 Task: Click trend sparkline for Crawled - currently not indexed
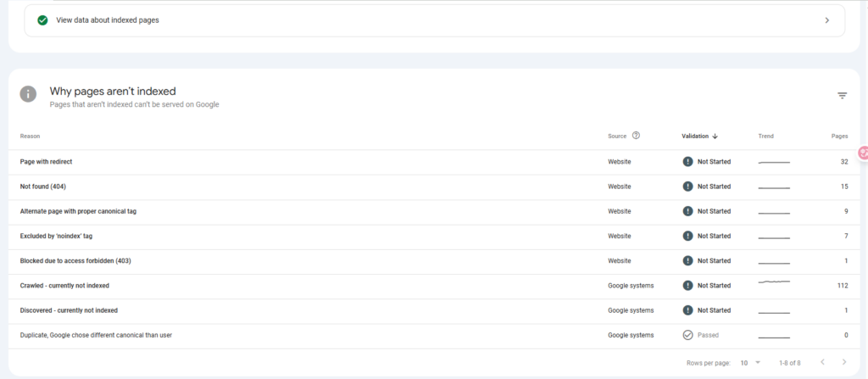coord(773,281)
